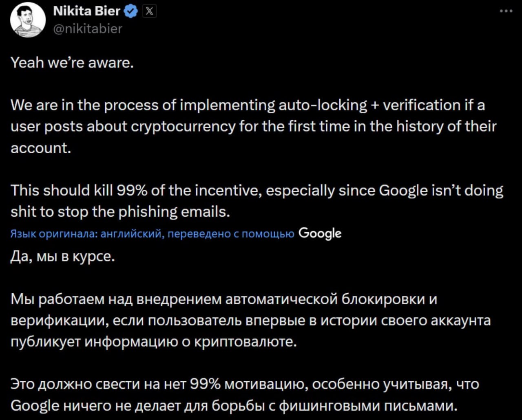Click the "Мы работаем над внедрением" paragraph

click(250, 321)
